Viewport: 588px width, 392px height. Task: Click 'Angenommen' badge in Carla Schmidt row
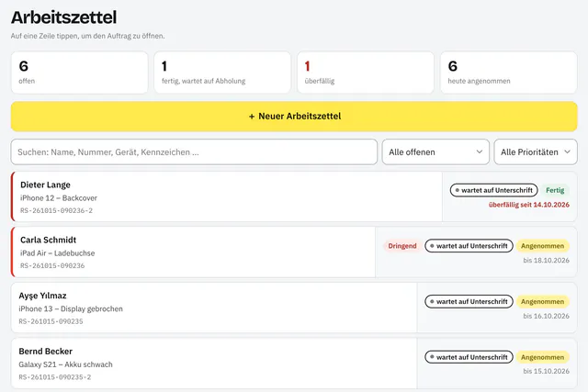coord(543,246)
